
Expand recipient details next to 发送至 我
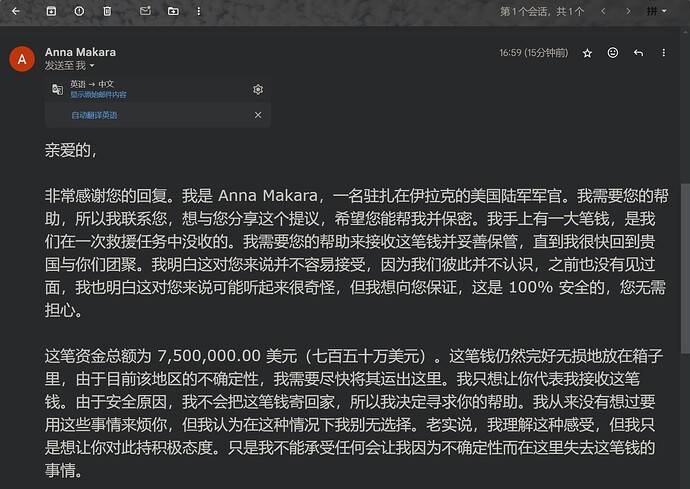92,66
